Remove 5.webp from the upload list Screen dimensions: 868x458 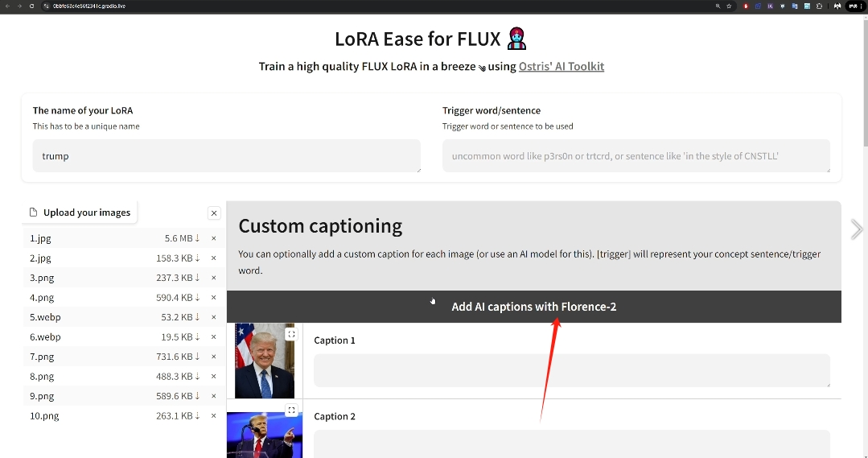point(214,317)
